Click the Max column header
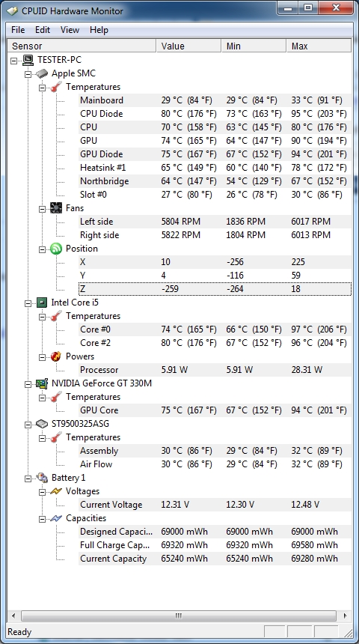359x644 pixels. coord(319,46)
